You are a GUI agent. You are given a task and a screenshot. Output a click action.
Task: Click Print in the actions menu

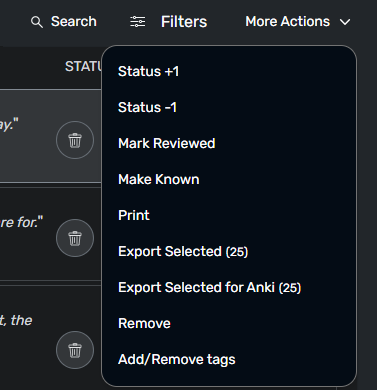point(134,215)
